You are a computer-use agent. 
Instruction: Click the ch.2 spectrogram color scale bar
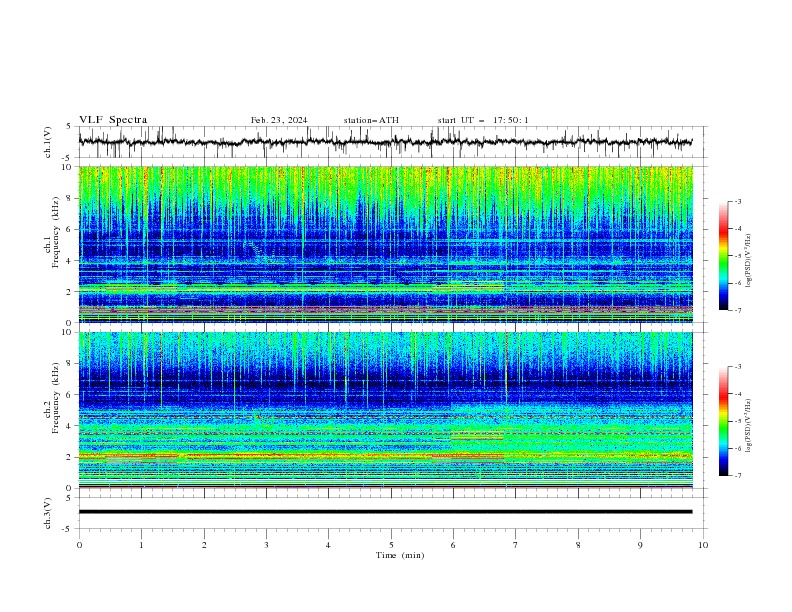pos(723,421)
